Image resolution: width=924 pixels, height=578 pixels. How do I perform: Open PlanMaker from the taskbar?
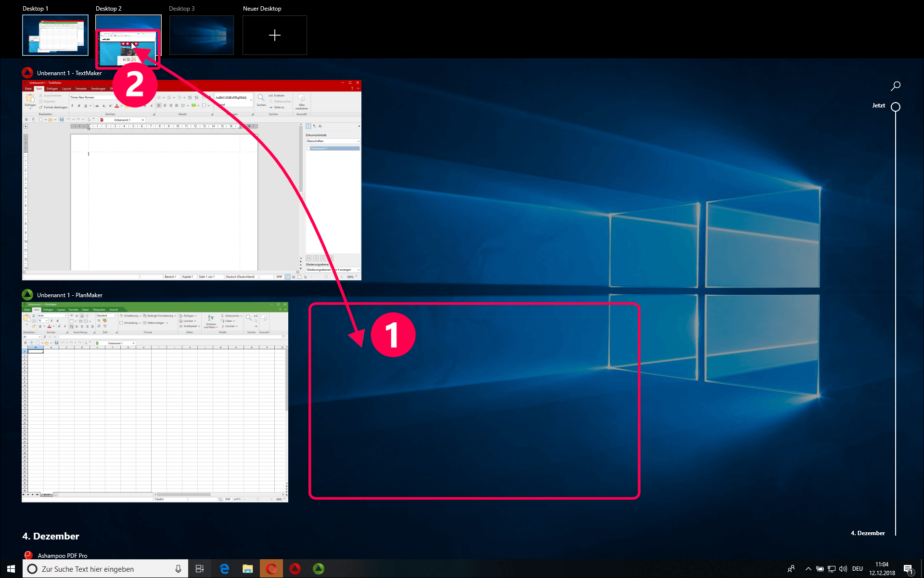click(x=319, y=569)
